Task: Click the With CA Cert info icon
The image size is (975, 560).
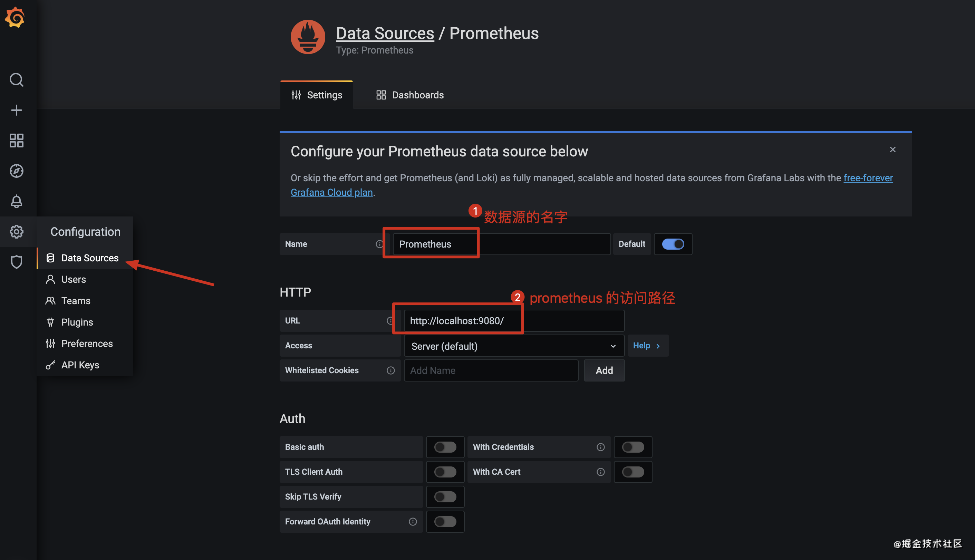Action: [x=601, y=472]
